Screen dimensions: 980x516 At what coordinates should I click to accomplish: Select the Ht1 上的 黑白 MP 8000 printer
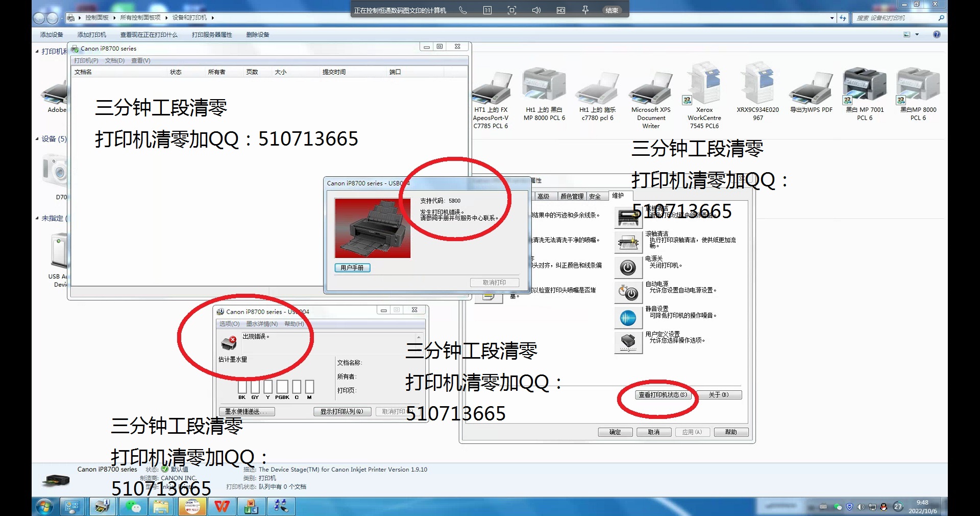(544, 95)
